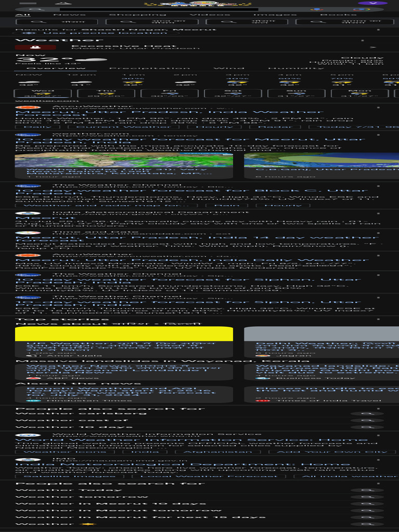Switch to the News tab
The image size is (399, 532).
click(x=70, y=15)
